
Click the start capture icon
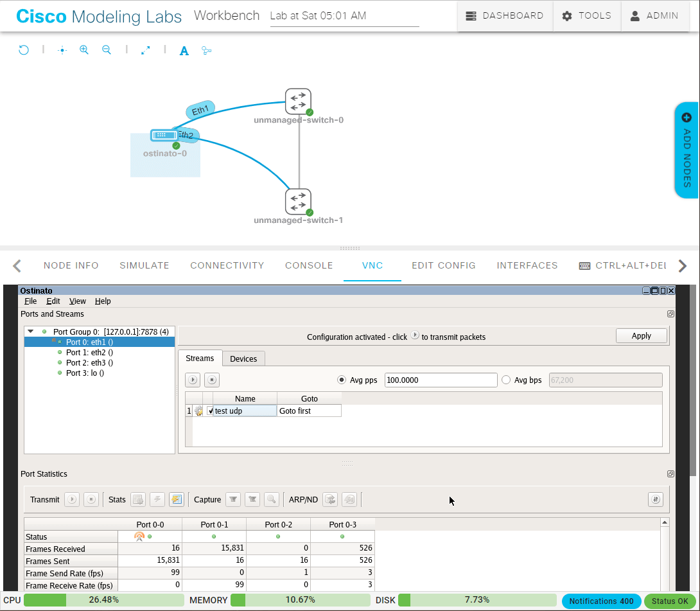pos(234,499)
